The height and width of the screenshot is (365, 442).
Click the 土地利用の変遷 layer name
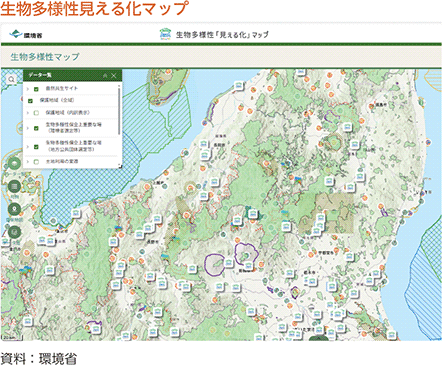(x=62, y=161)
